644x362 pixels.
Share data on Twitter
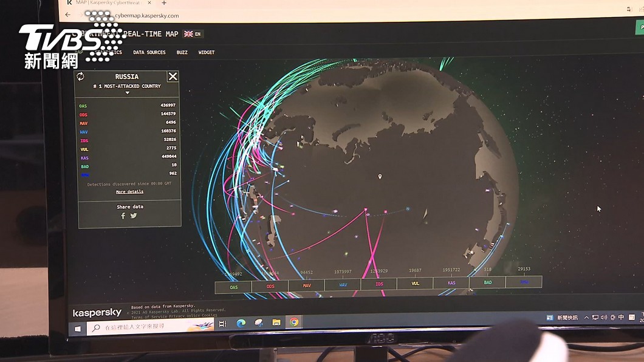(x=134, y=216)
